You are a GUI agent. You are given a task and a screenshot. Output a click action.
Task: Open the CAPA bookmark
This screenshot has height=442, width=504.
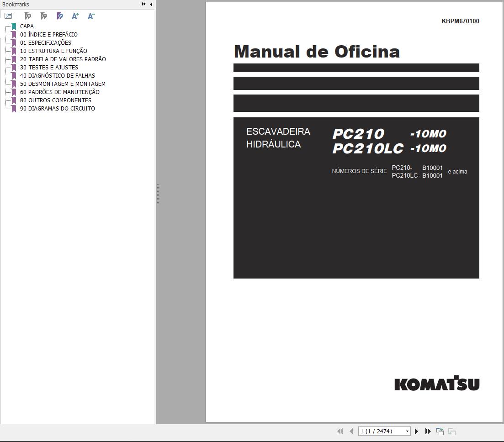click(x=27, y=26)
